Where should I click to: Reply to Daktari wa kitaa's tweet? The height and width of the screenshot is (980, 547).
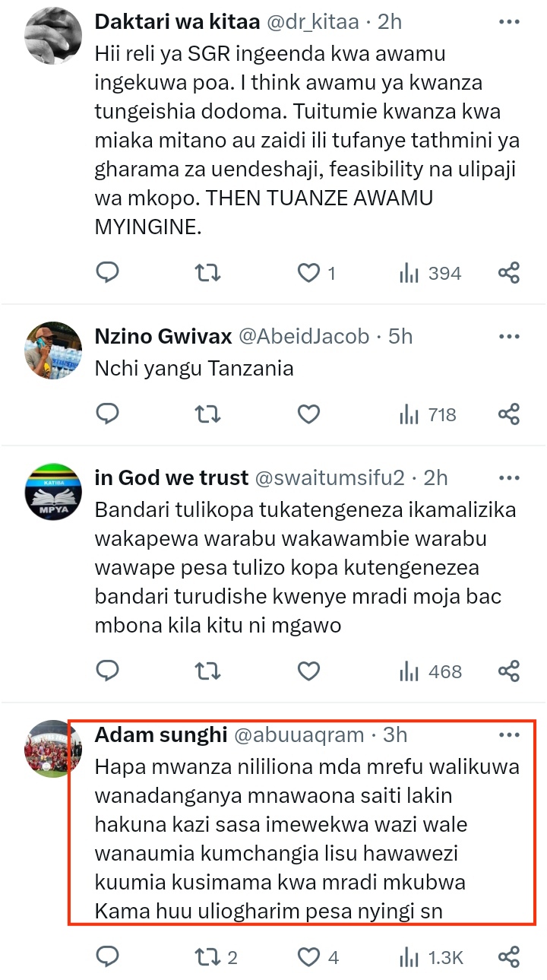pos(108,272)
